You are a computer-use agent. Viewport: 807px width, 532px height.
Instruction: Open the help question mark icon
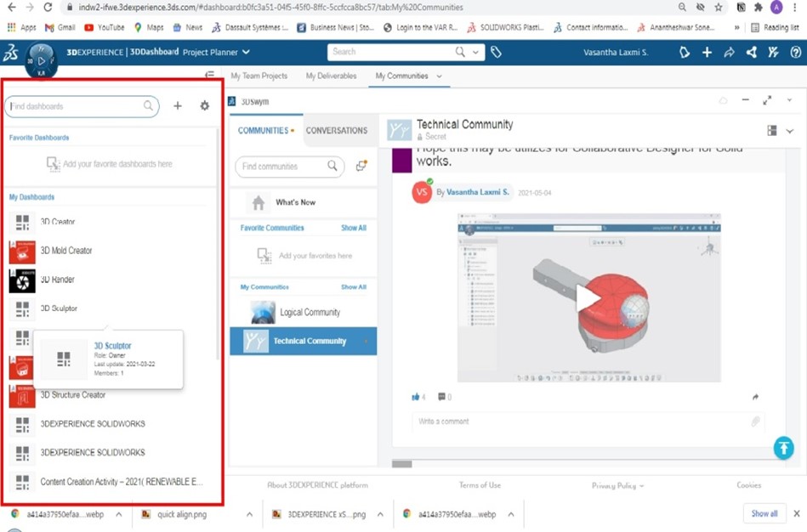[x=796, y=52]
